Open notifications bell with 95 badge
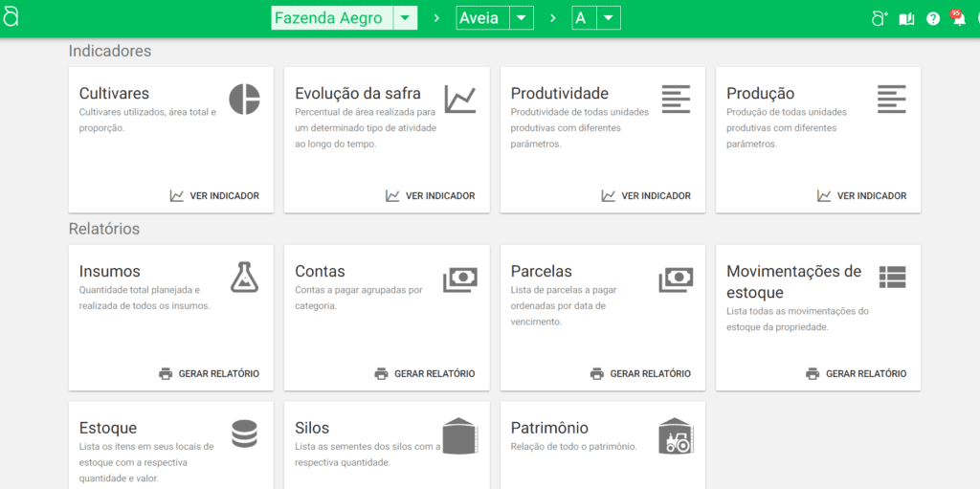The image size is (980, 489). click(958, 19)
